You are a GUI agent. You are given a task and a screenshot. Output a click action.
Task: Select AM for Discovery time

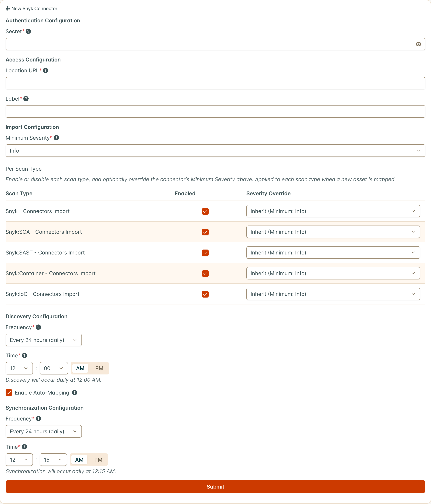(80, 368)
